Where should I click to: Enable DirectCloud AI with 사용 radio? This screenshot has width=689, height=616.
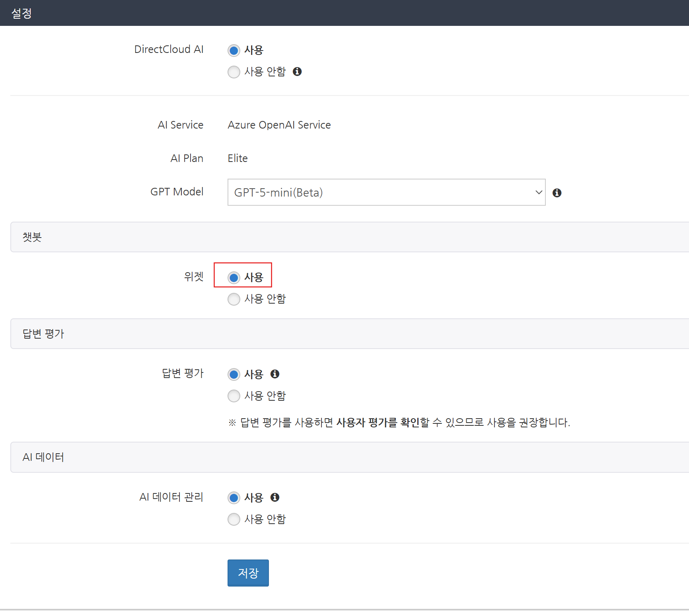point(234,51)
